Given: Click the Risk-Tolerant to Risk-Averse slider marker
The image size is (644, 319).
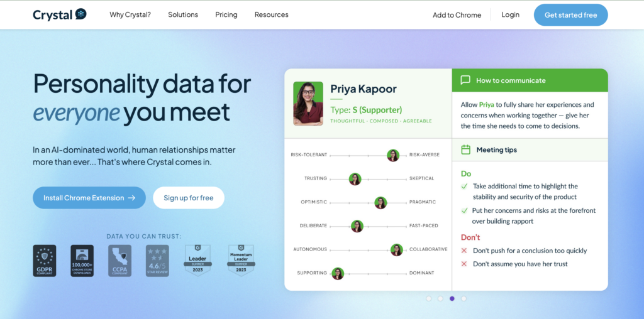Looking at the screenshot, I should [x=393, y=155].
